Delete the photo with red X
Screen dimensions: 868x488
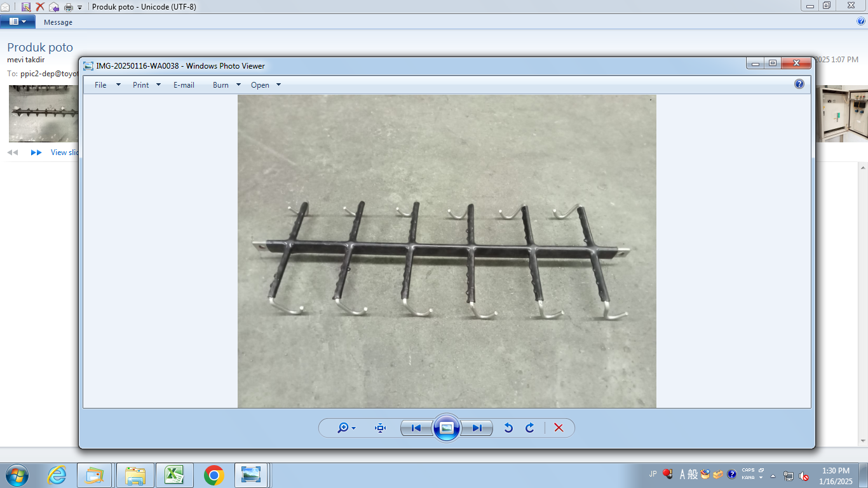pos(559,428)
